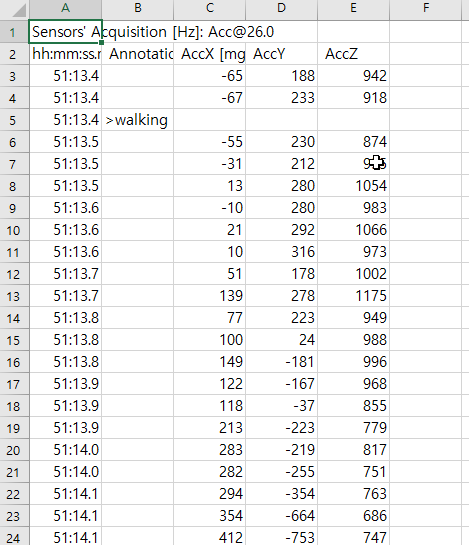Select row 5 header
The image size is (469, 545).
(14, 120)
